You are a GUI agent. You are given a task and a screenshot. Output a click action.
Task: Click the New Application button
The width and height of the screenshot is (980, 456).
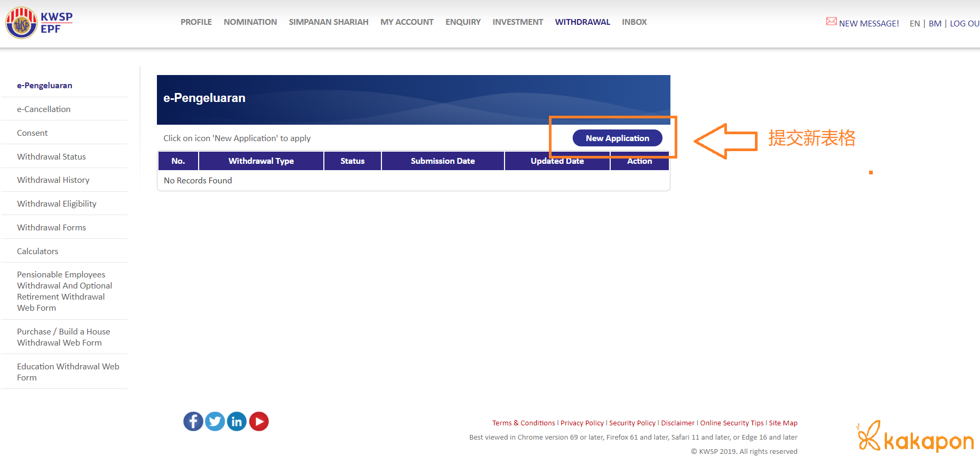(618, 138)
